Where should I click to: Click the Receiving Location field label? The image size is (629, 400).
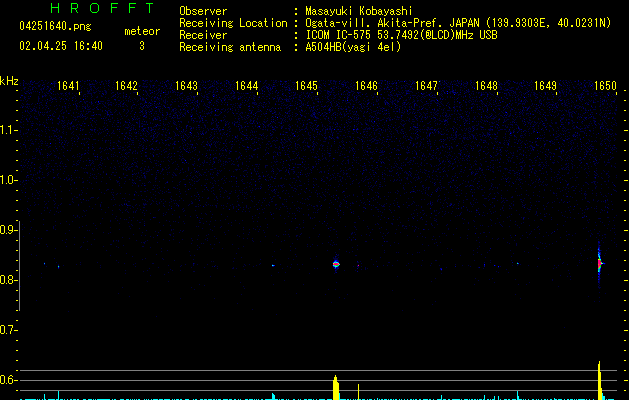tap(233, 23)
